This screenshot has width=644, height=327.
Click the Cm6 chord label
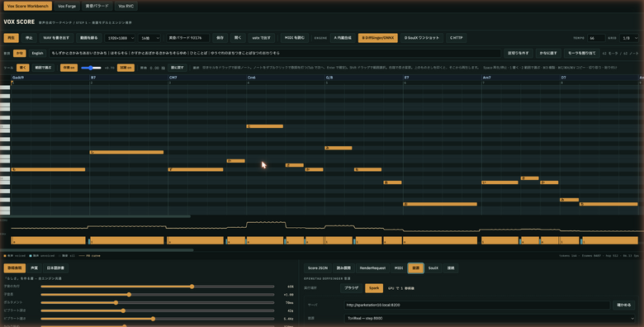(x=251, y=78)
